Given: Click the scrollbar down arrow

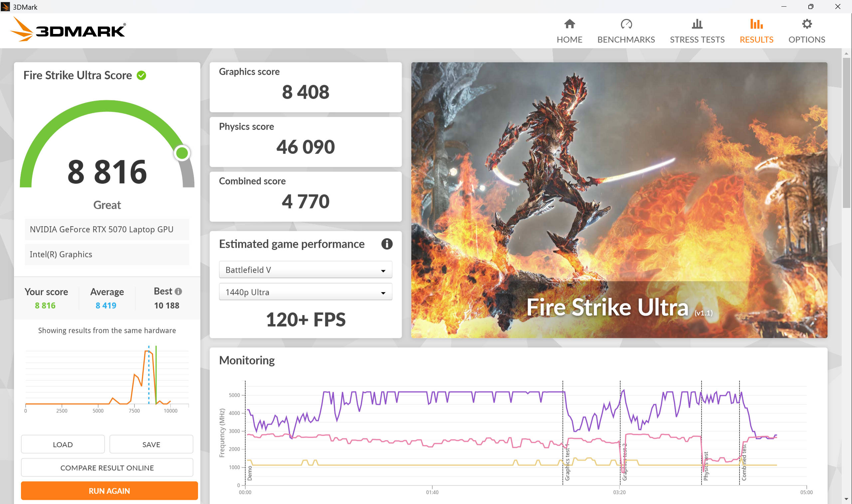Looking at the screenshot, I should coord(846,499).
